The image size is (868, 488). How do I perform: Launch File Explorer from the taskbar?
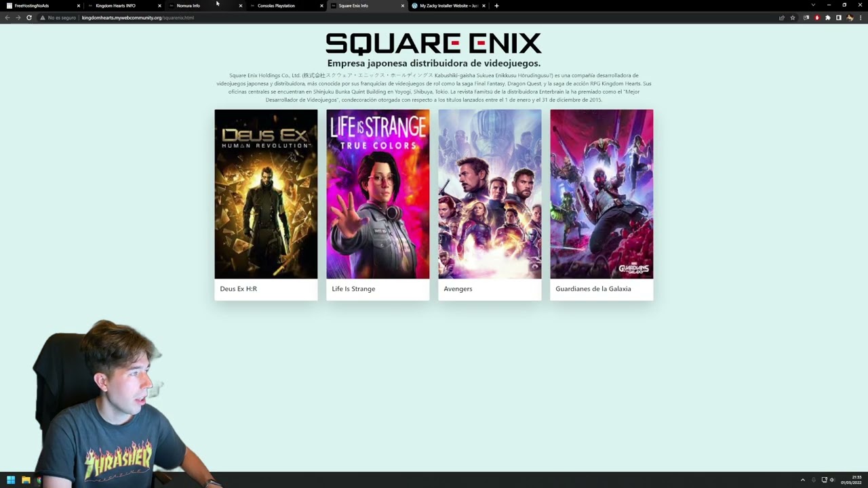(26, 480)
